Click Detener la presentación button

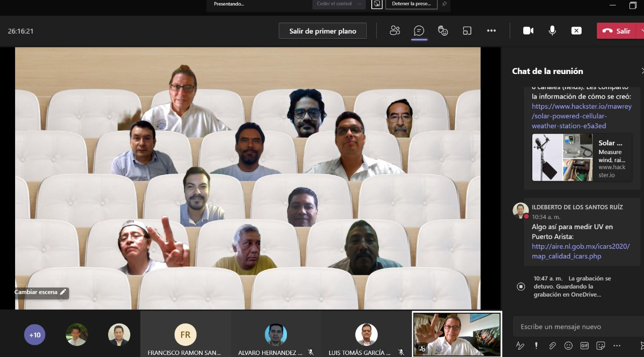(x=411, y=4)
